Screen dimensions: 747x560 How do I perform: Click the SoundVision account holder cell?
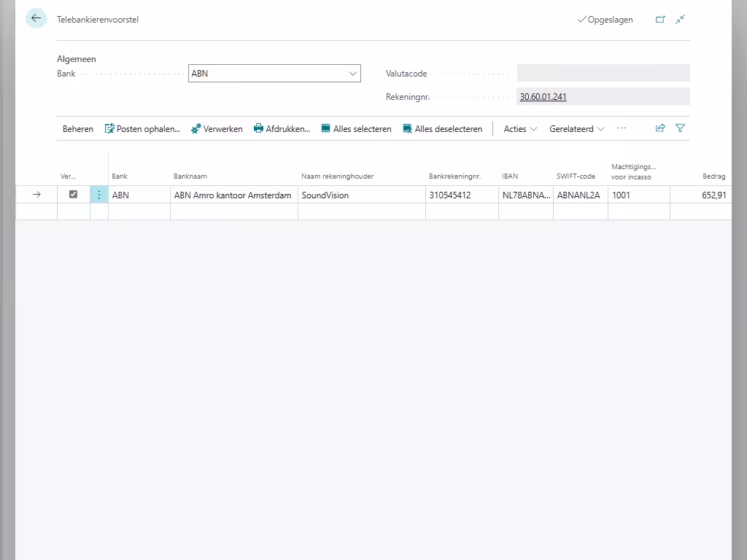(x=360, y=195)
